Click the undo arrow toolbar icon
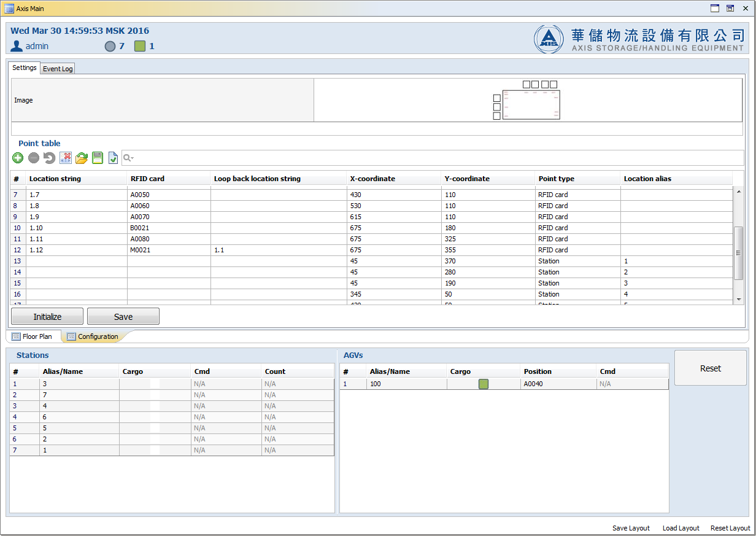The width and height of the screenshot is (756, 536). [x=50, y=158]
